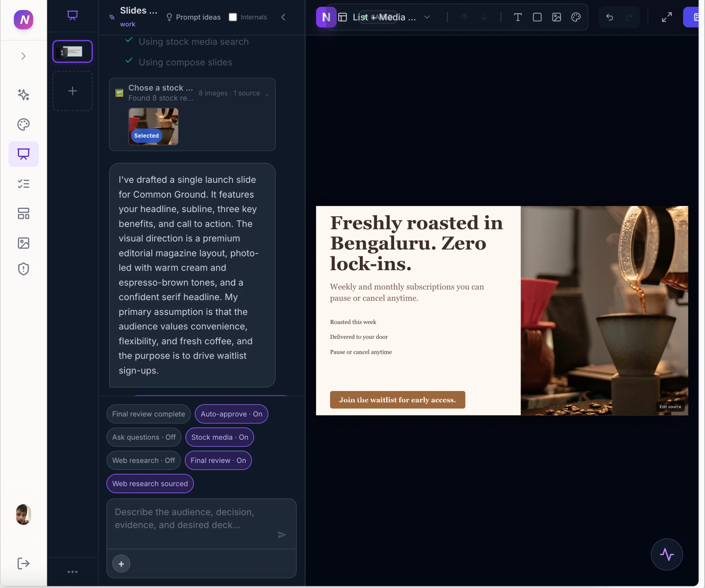Viewport: 705px width, 588px height.
Task: Open the layout templates sidebar icon
Action: (23, 213)
